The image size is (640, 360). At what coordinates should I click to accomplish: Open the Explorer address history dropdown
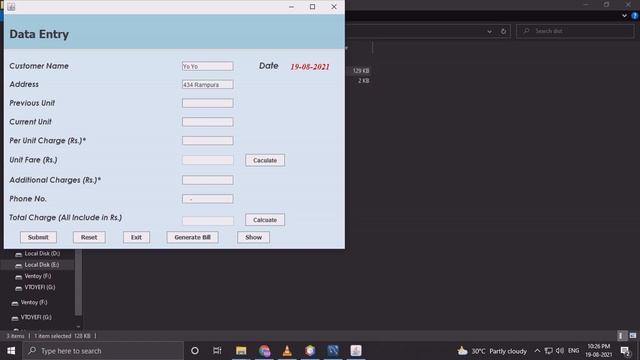[x=489, y=31]
